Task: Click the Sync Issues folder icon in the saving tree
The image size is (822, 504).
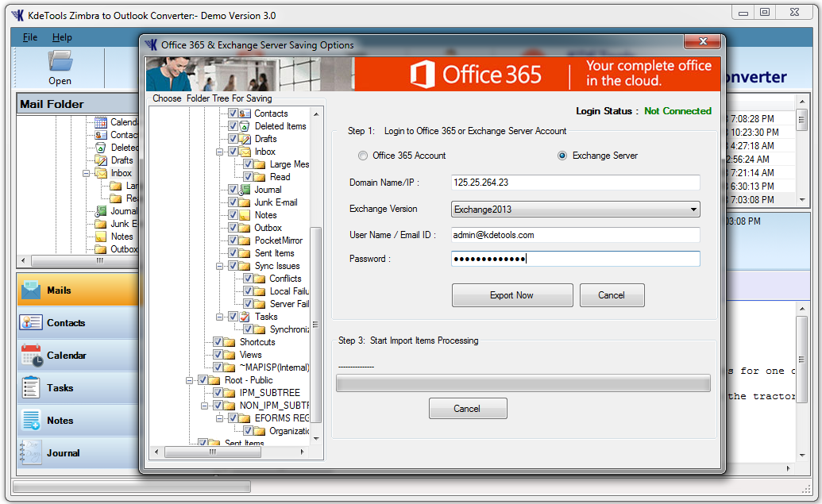Action: coord(245,266)
